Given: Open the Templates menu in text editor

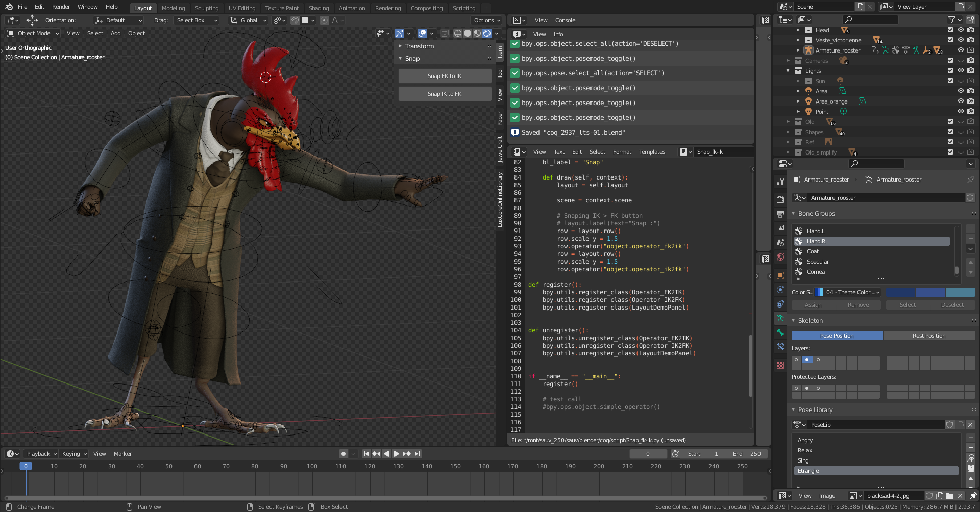Looking at the screenshot, I should (x=652, y=152).
